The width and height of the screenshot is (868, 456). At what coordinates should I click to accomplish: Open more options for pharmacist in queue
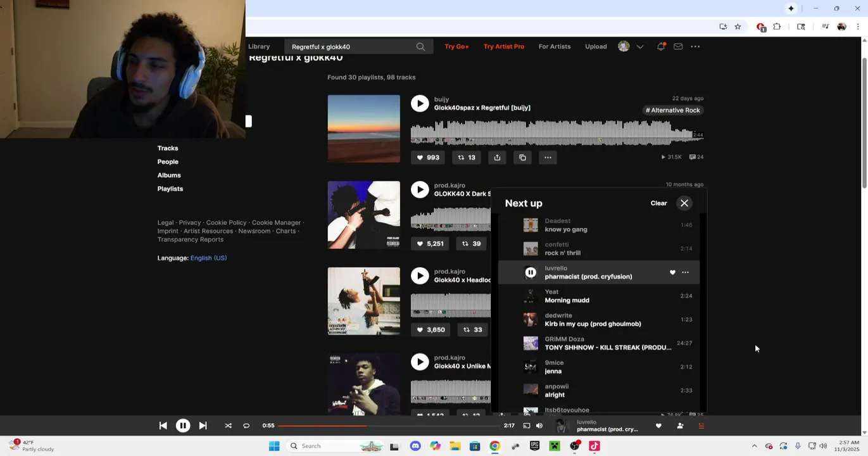[x=685, y=272]
